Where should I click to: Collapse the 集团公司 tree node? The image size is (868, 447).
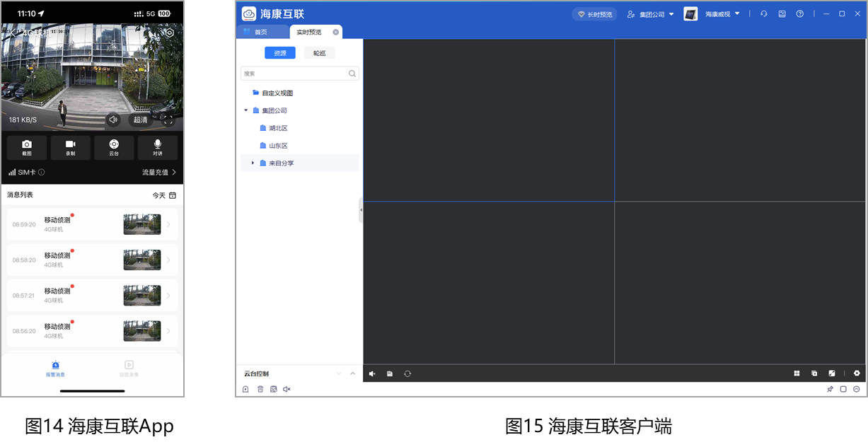246,110
